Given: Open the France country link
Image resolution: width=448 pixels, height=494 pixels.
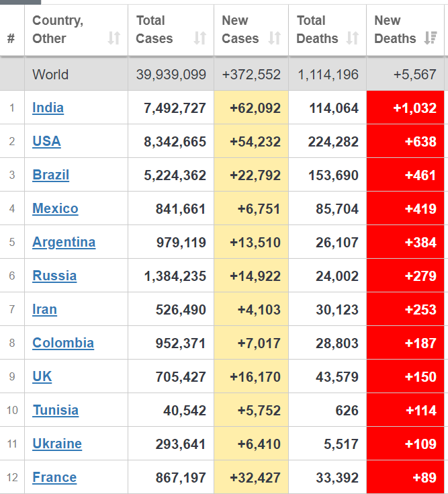Looking at the screenshot, I should tap(54, 477).
